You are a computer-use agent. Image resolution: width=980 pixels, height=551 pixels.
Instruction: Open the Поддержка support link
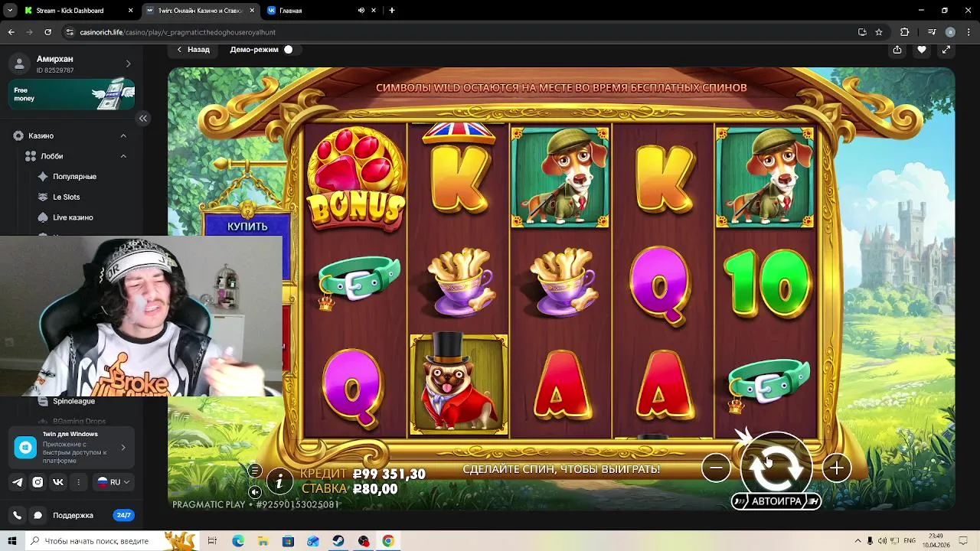pyautogui.click(x=73, y=515)
